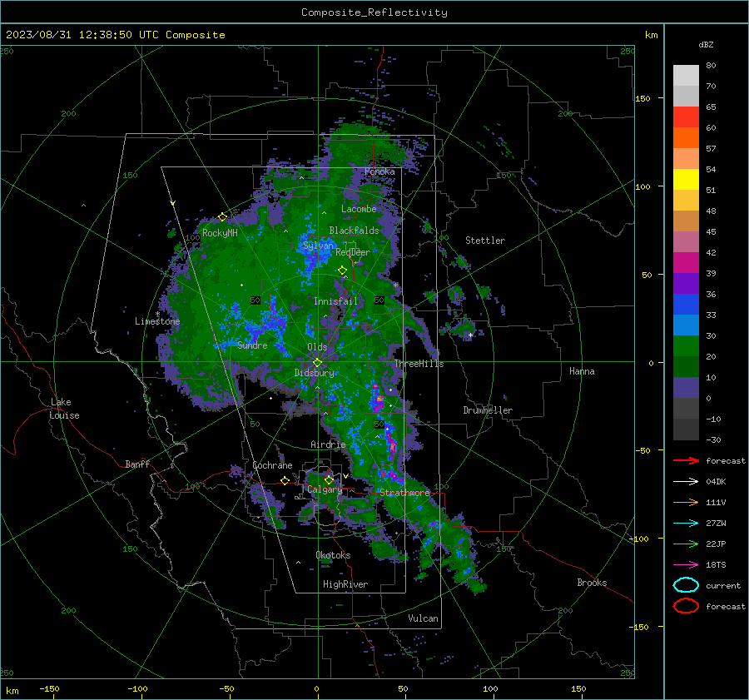The height and width of the screenshot is (700, 749).
Task: Select the RedDeer label
Action: [x=353, y=252]
